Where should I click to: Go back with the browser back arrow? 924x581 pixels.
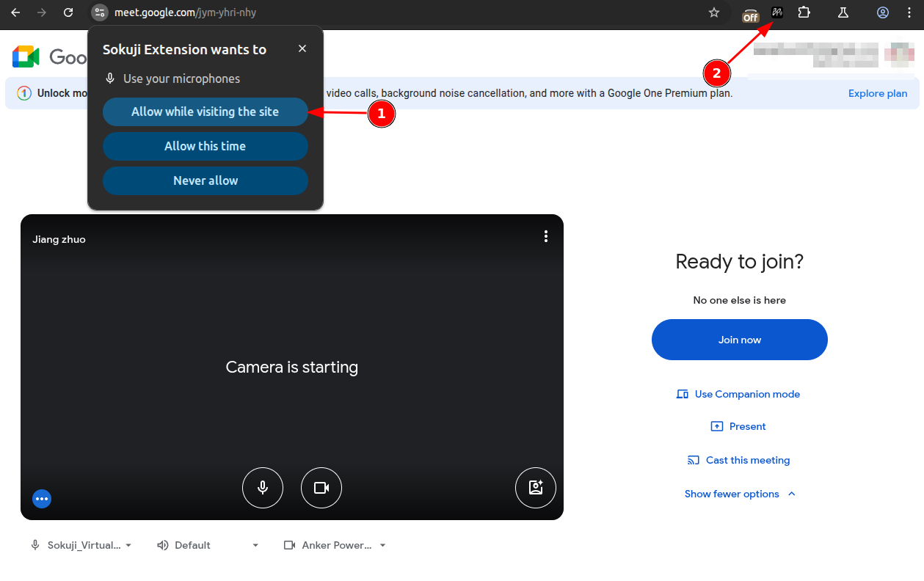point(15,12)
